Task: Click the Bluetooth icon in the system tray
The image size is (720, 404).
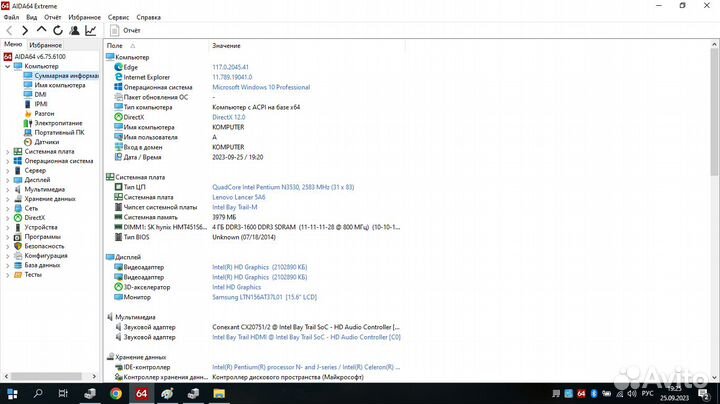Action: 593,393
